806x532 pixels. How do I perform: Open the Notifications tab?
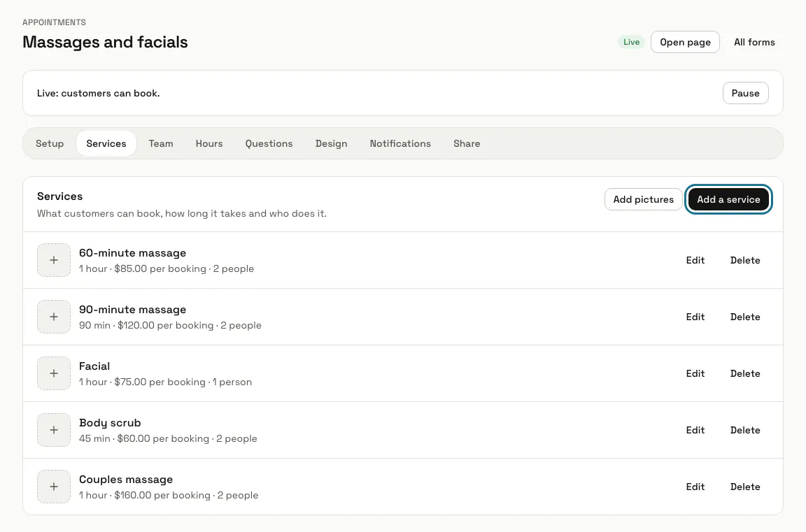400,143
